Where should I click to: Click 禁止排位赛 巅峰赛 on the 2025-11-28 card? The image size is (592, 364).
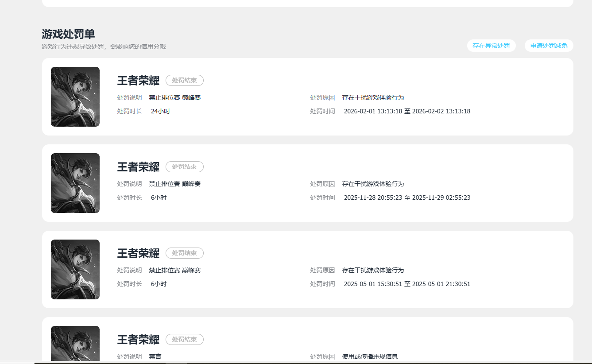[x=174, y=184]
